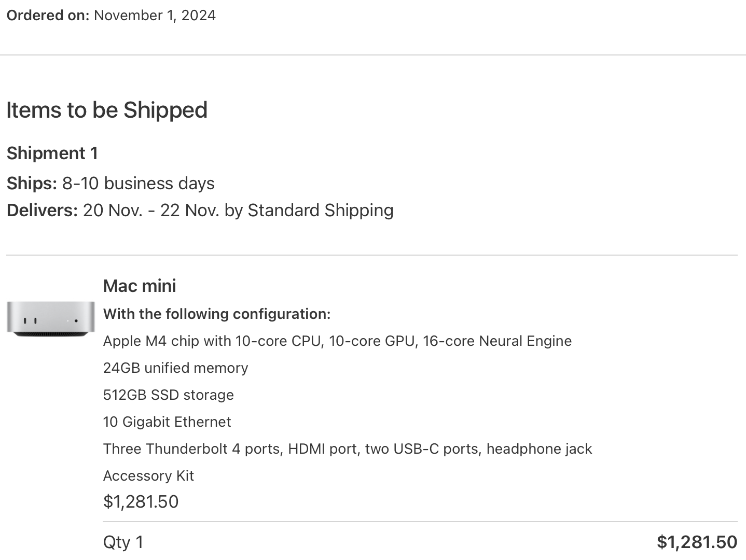Click the Accessory Kit line item
746x560 pixels.
(148, 476)
